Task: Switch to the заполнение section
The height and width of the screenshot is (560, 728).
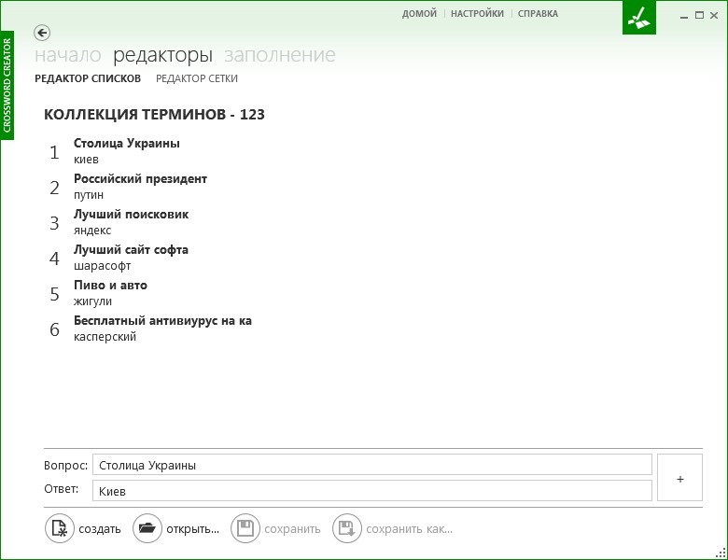Action: [280, 55]
